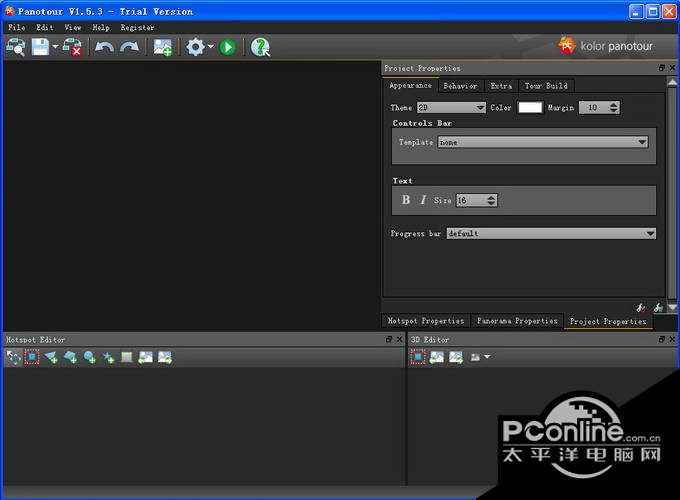Open the Edit menu
The width and height of the screenshot is (680, 500).
point(45,27)
